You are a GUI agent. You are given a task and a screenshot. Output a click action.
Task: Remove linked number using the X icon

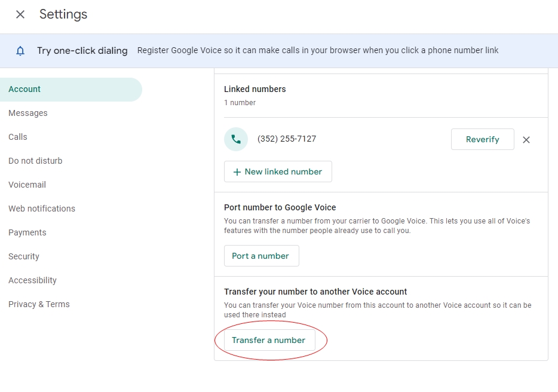[526, 139]
